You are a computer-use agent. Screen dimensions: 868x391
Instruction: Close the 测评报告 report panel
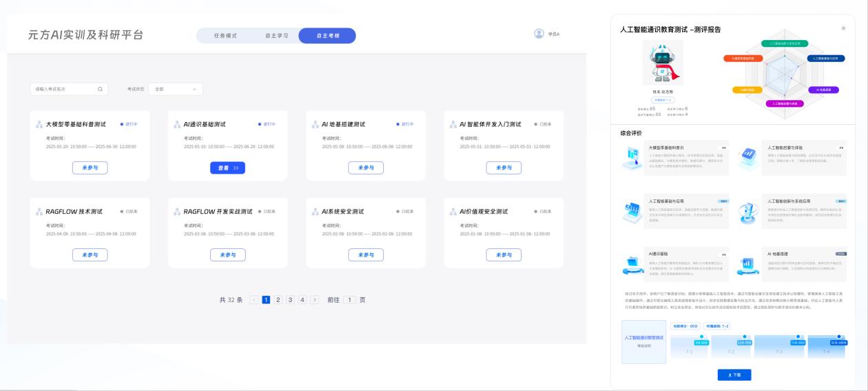pyautogui.click(x=843, y=28)
